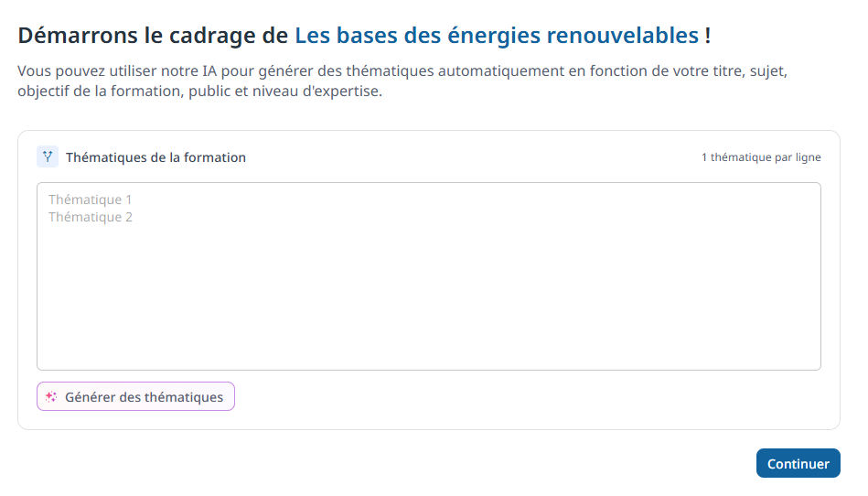Click the 'Thématiques de la formation' label
Screen dimensions: 868x496
(155, 157)
